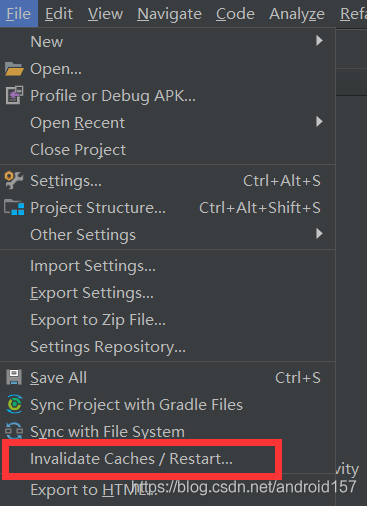This screenshot has height=506, width=367.
Task: Open the Navigate menu
Action: click(169, 14)
